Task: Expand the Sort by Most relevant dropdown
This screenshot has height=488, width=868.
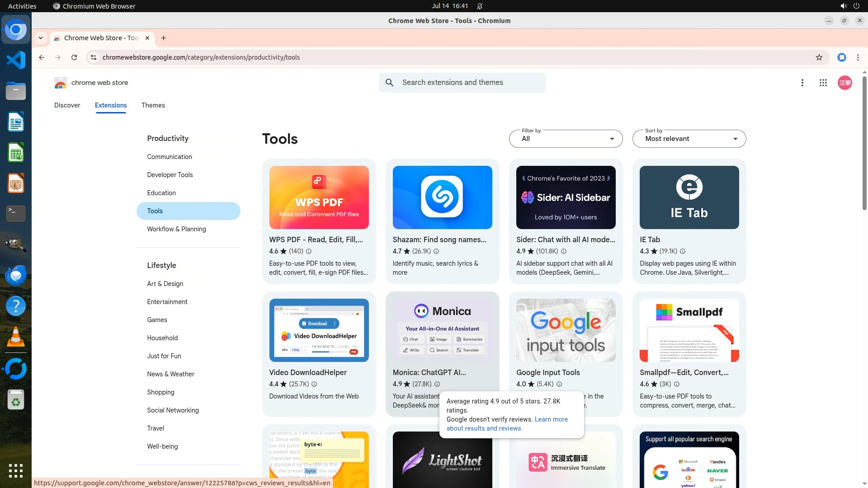Action: pos(689,139)
